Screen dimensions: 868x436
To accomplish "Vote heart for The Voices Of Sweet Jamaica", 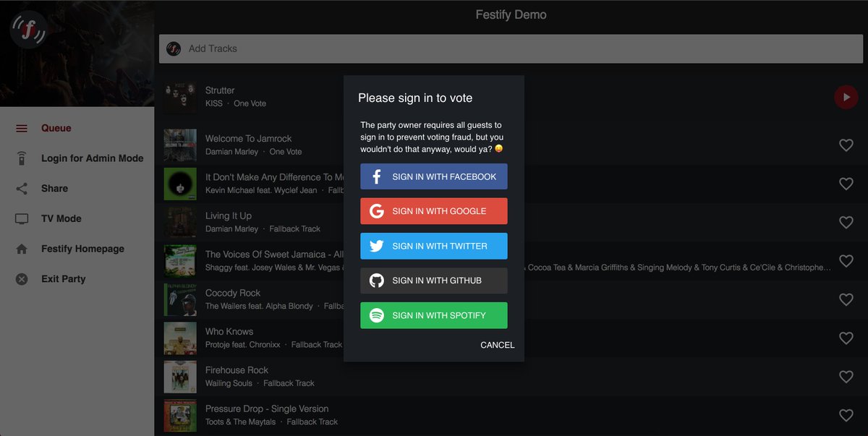I will click(x=846, y=261).
